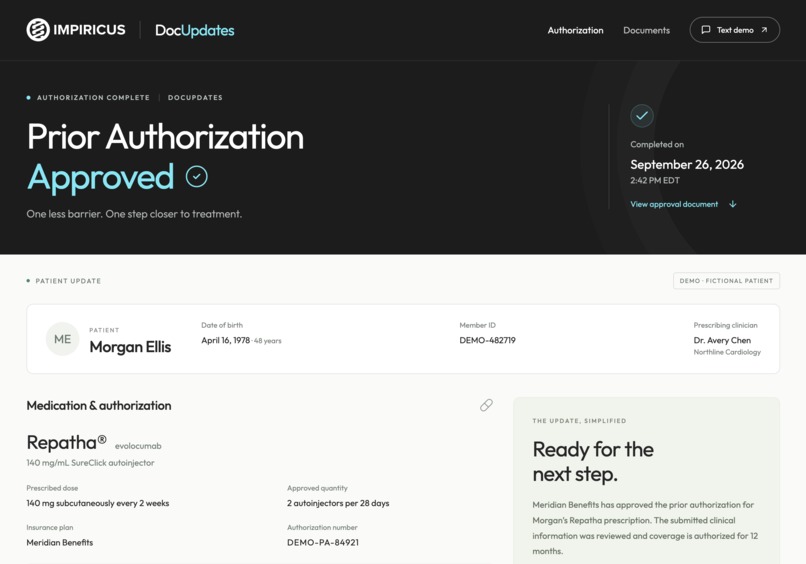
Task: Click the down arrow next to View approval document
Action: pos(732,204)
